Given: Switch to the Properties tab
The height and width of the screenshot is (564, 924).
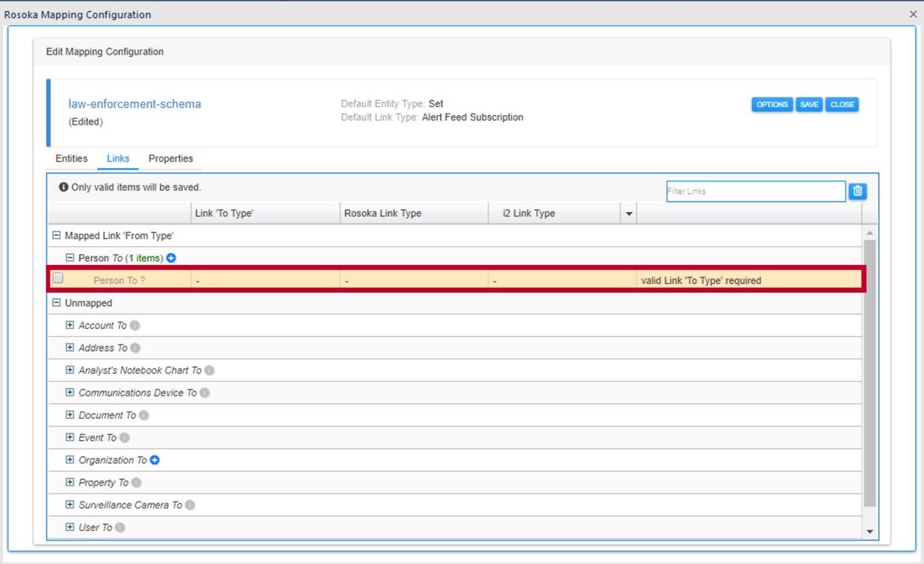Looking at the screenshot, I should pos(170,159).
